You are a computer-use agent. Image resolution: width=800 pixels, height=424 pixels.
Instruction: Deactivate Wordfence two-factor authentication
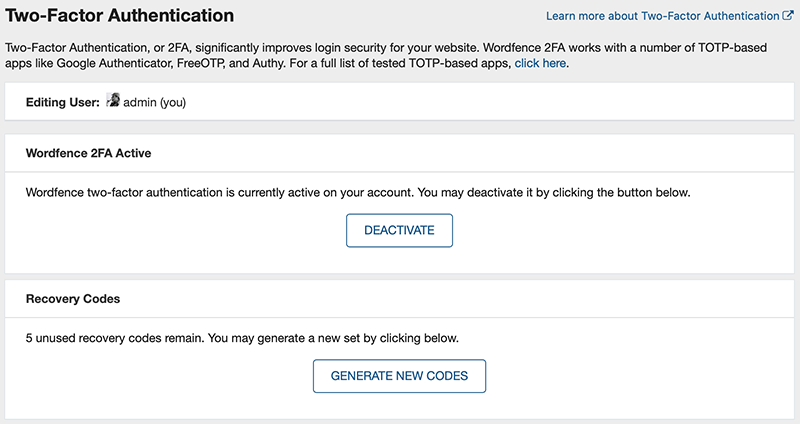399,231
